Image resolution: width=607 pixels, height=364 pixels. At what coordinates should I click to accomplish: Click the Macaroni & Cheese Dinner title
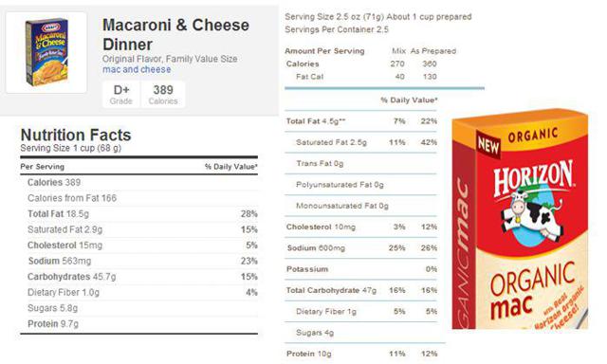click(175, 34)
